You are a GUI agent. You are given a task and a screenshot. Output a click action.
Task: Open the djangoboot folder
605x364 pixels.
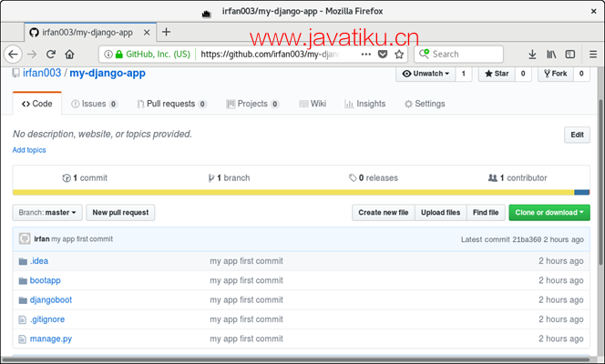coord(51,299)
